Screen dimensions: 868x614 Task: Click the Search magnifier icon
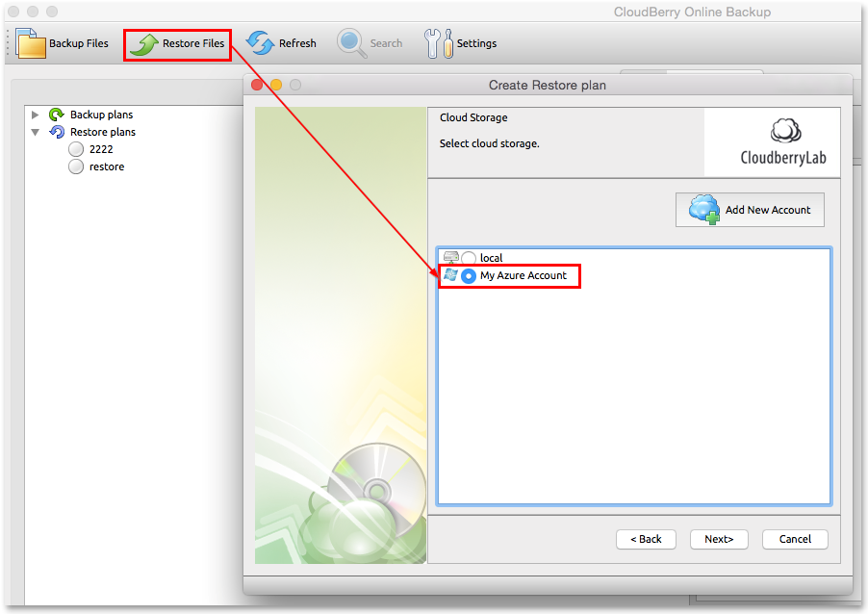(351, 43)
